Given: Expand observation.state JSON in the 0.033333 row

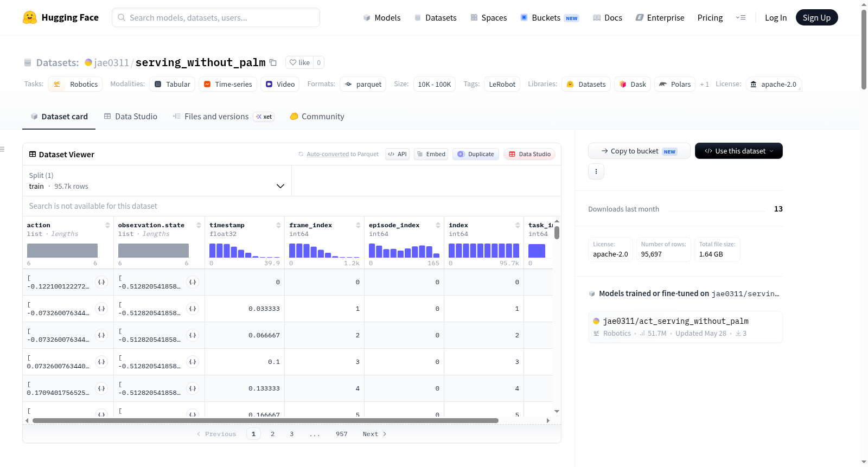Looking at the screenshot, I should [193, 309].
